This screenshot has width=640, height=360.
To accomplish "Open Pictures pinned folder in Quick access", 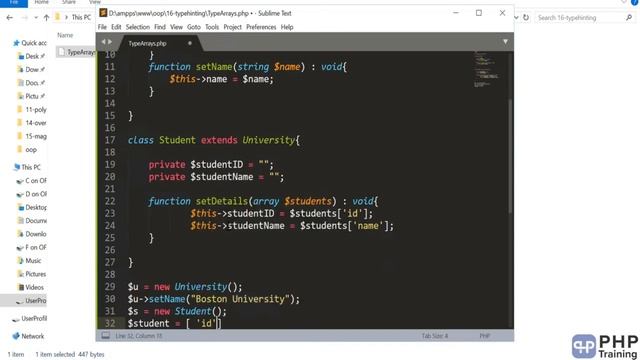I will (31, 96).
